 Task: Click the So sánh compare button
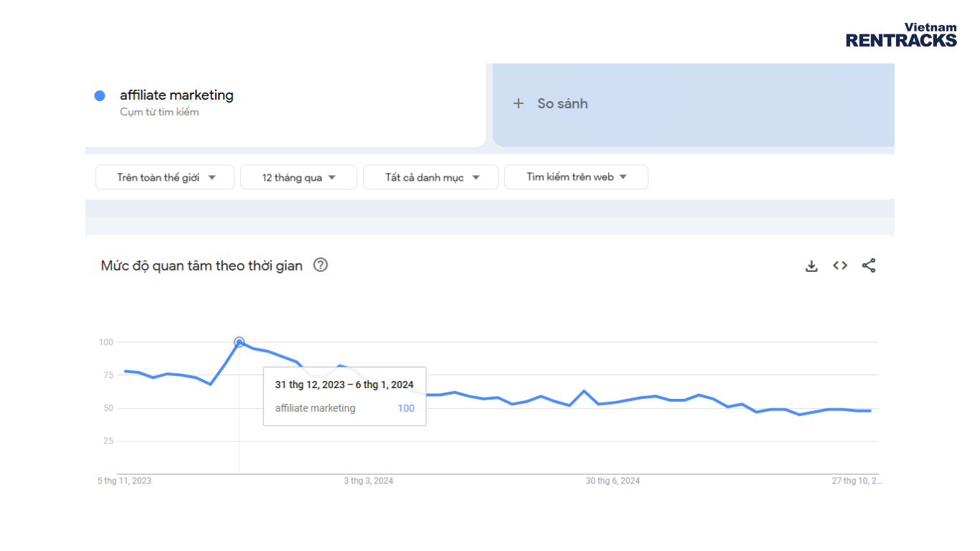click(x=694, y=105)
